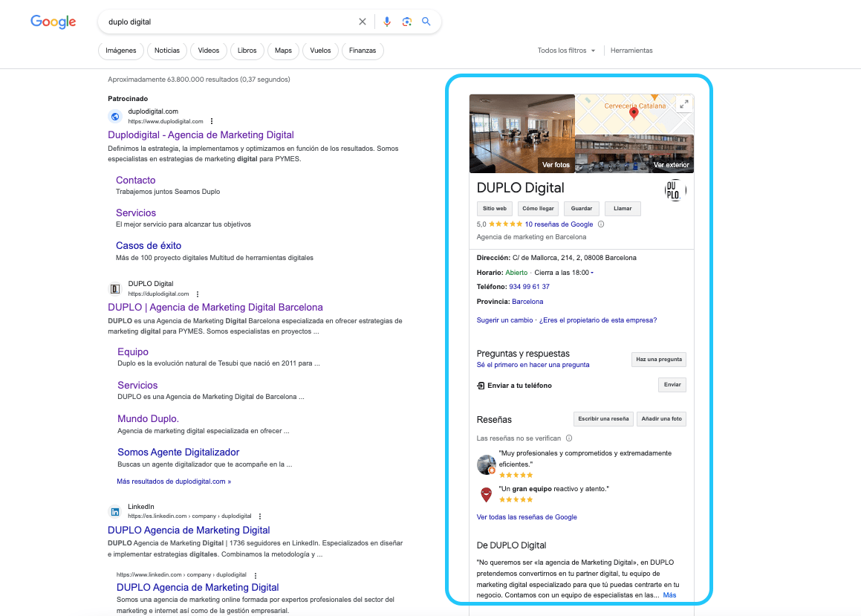
Task: Click the 'Llamar' button
Action: tap(623, 209)
